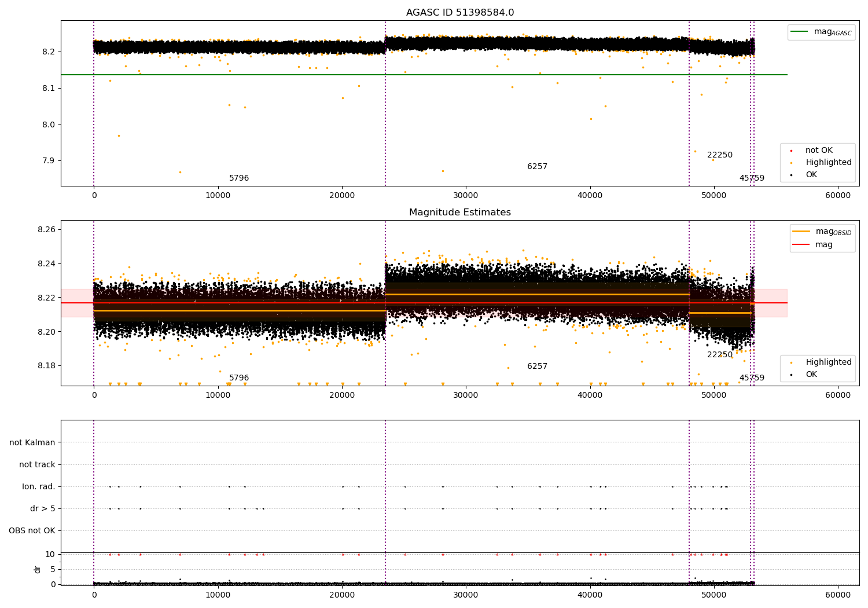
Task: Click x-tick 20000 under bottom panel
Action: [x=342, y=594]
